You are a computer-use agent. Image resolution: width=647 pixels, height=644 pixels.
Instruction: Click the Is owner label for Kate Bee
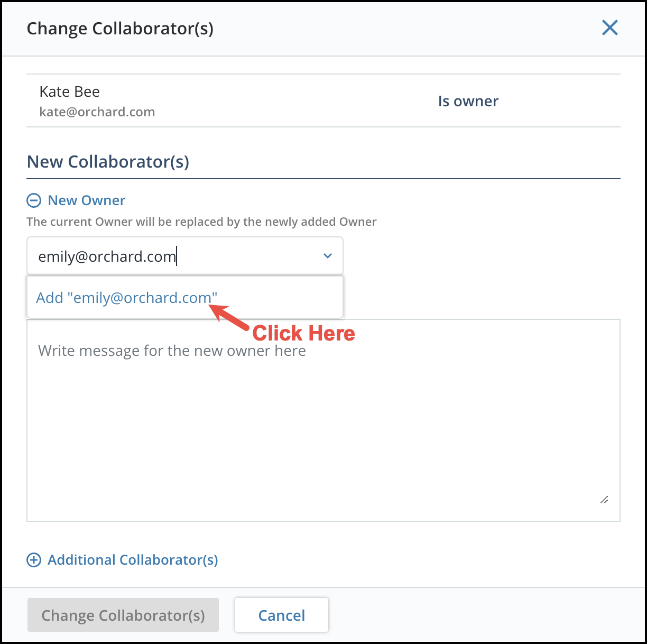(468, 100)
